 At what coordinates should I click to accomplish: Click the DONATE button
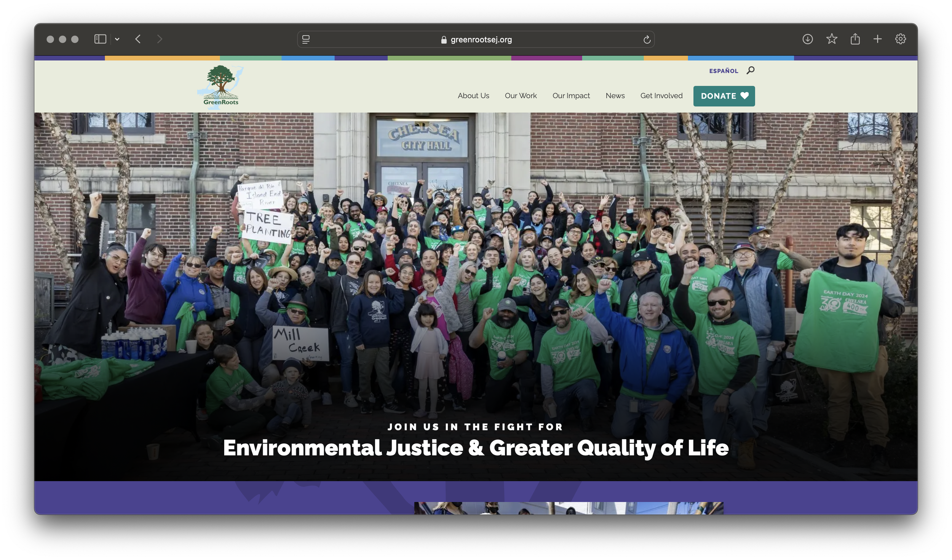[x=724, y=96]
